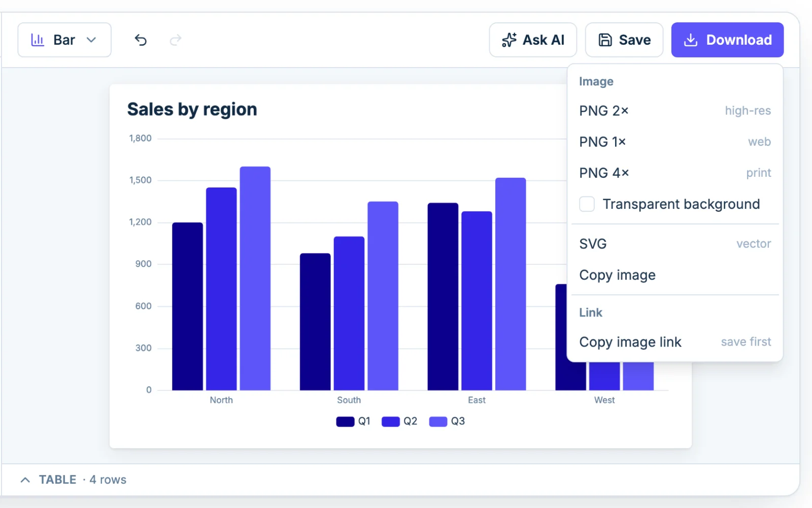This screenshot has height=508, width=812.
Task: Click the bar chart icon in Bar dropdown
Action: [38, 40]
